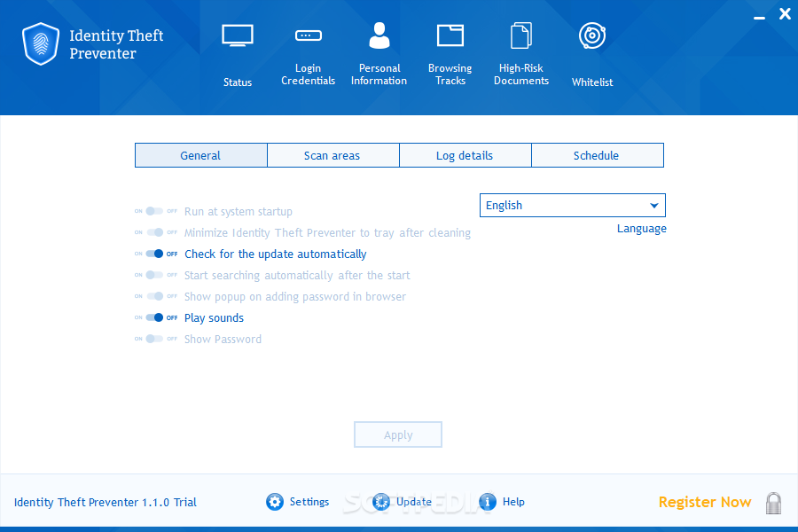Click 'Show popup on adding password in browser' text
Image resolution: width=798 pixels, height=532 pixels.
(x=295, y=297)
